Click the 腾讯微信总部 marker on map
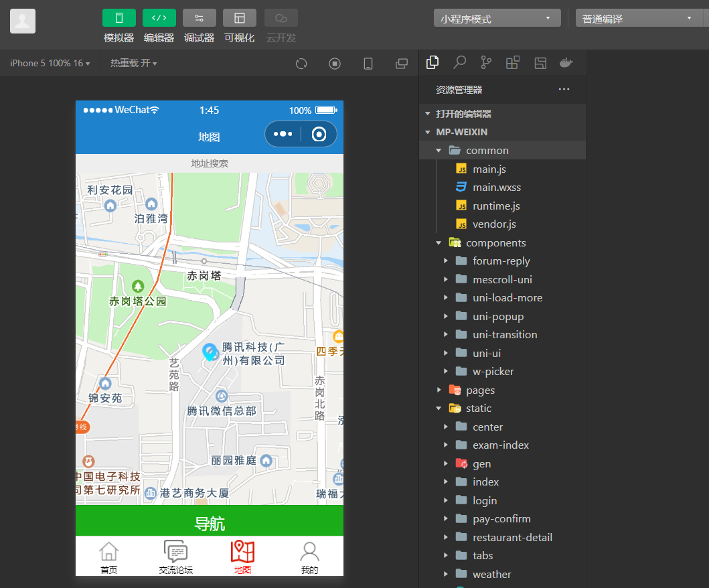 (x=222, y=396)
